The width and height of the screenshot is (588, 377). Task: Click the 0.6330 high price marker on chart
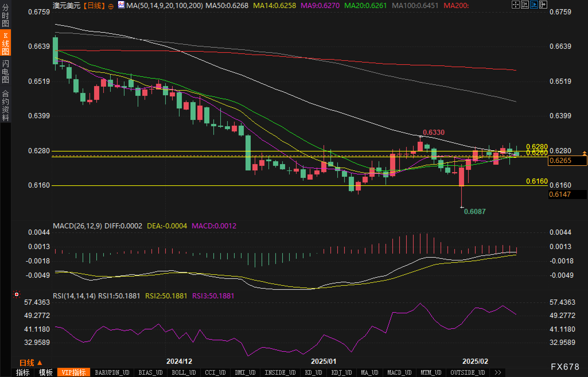pyautogui.click(x=433, y=133)
